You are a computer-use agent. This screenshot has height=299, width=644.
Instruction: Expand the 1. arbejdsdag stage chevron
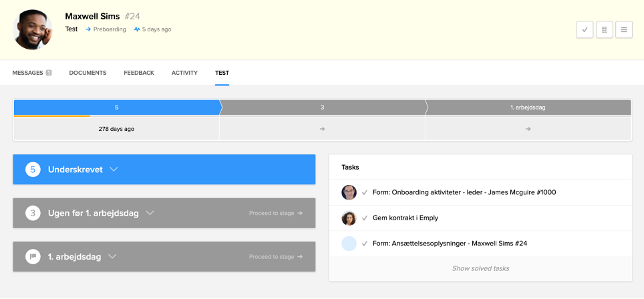pos(112,256)
